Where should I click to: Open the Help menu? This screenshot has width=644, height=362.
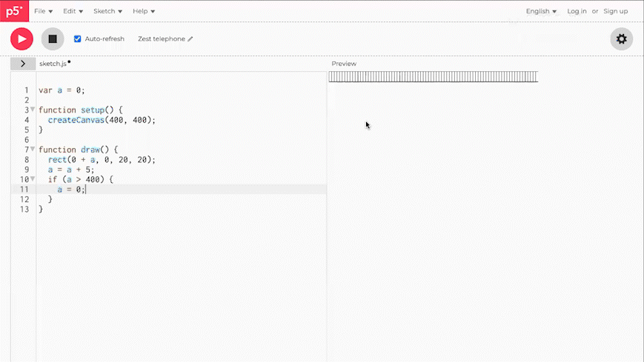[144, 11]
